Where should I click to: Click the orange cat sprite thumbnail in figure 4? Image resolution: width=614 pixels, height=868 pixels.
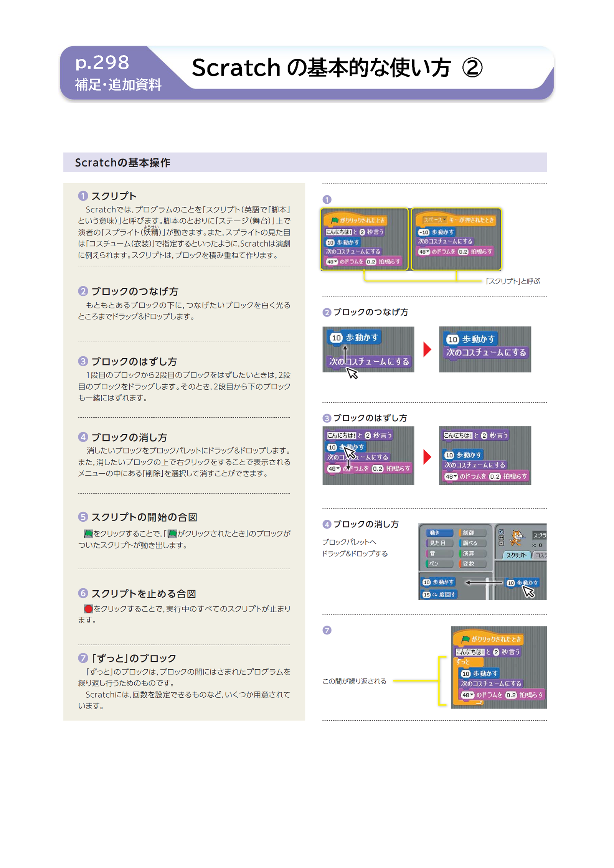(516, 538)
